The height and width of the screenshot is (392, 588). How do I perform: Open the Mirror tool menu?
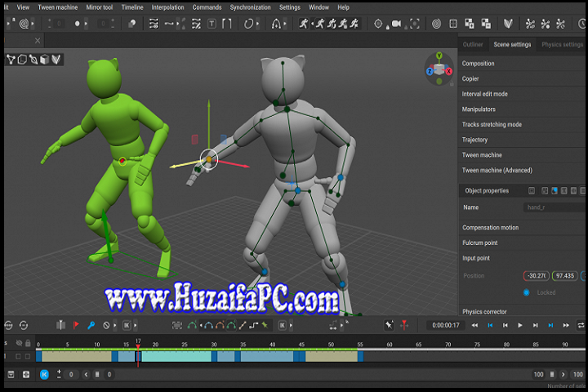[x=100, y=7]
